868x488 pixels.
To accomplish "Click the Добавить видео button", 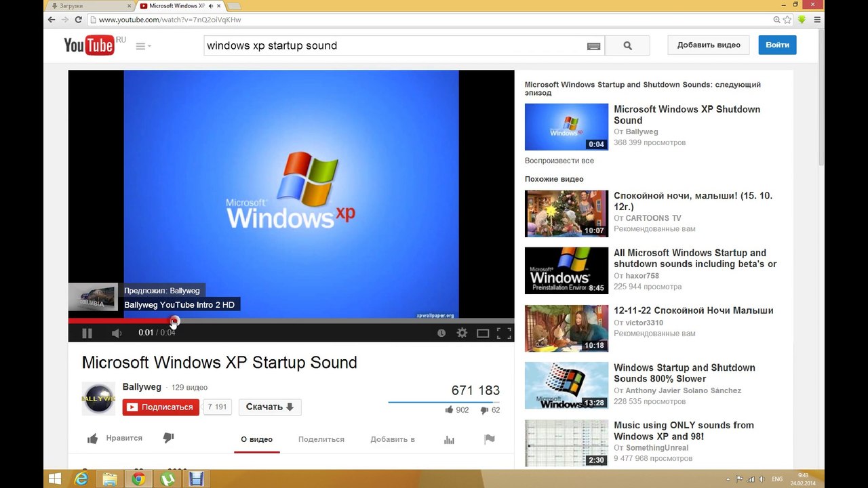I will 709,45.
